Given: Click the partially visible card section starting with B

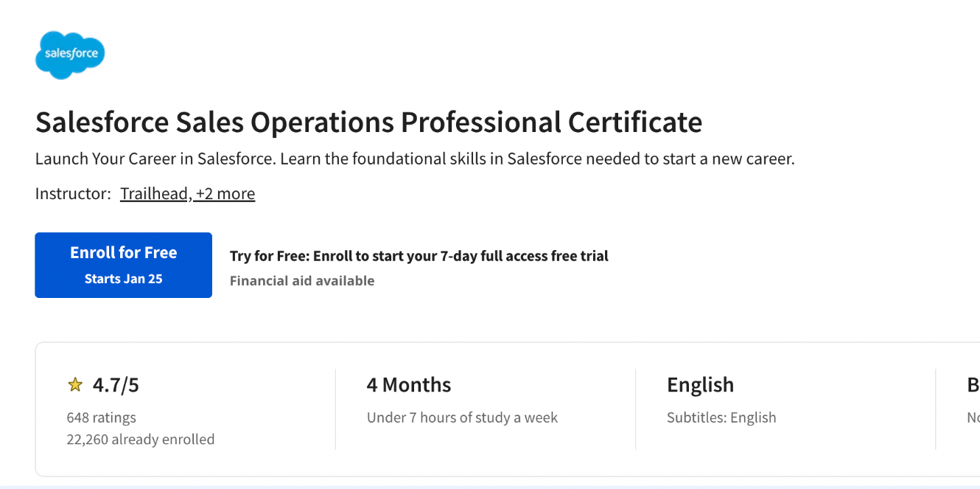Looking at the screenshot, I should [x=973, y=385].
